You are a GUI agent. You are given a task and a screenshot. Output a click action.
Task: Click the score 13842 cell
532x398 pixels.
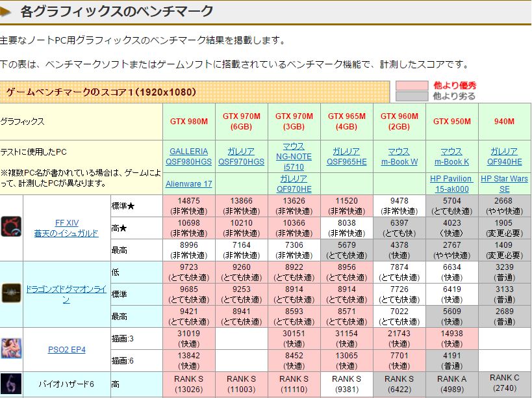pos(189,360)
